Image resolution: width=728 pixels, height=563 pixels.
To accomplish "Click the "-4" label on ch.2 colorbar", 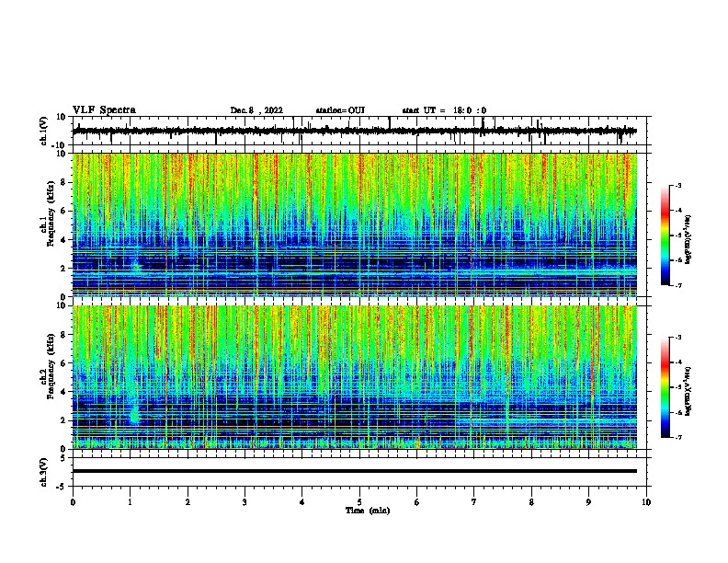I will (678, 362).
